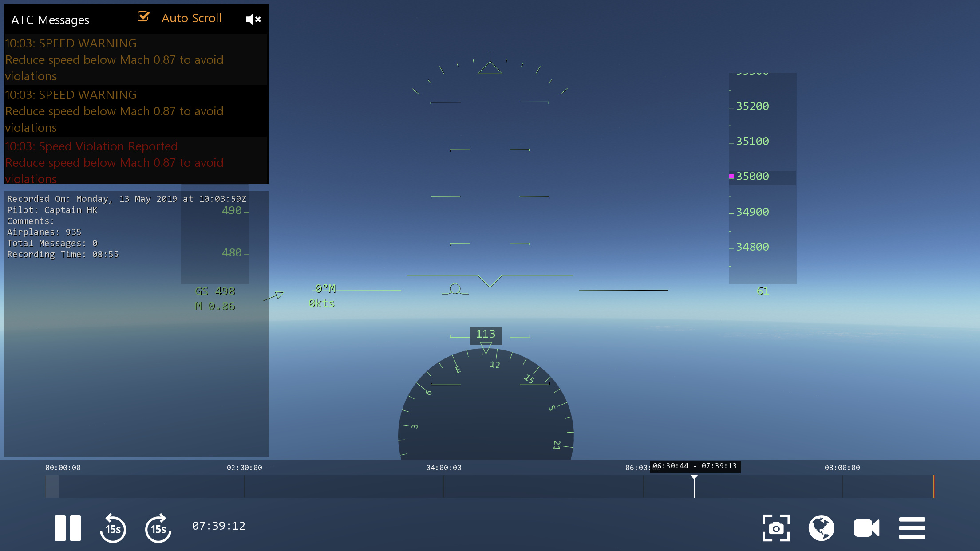980x551 pixels.
Task: Click the ATC Messages panel title
Action: pos(50,20)
